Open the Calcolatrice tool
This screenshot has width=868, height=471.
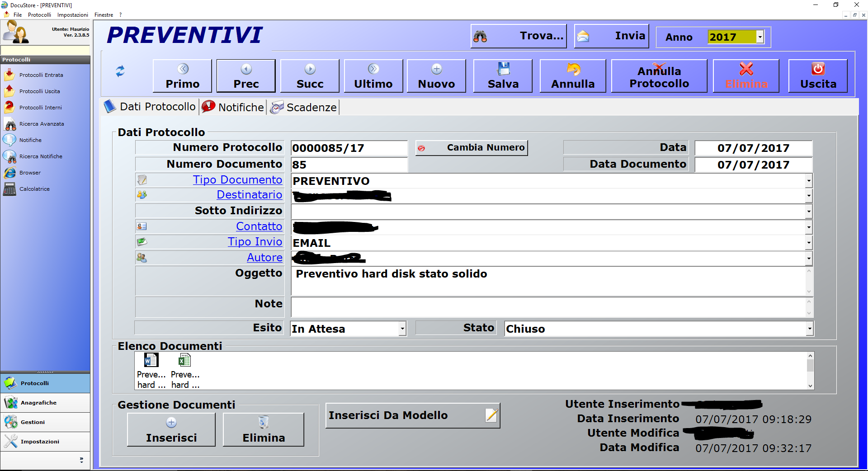(x=34, y=189)
